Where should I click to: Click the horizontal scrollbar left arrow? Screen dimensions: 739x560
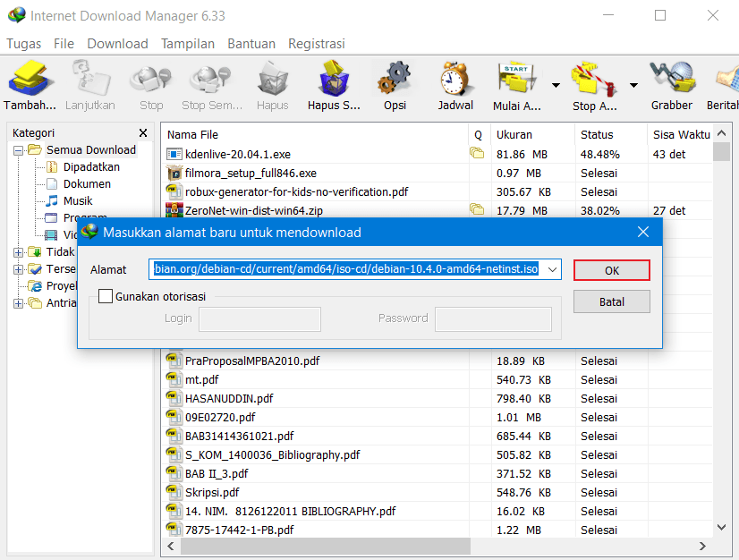[171, 546]
